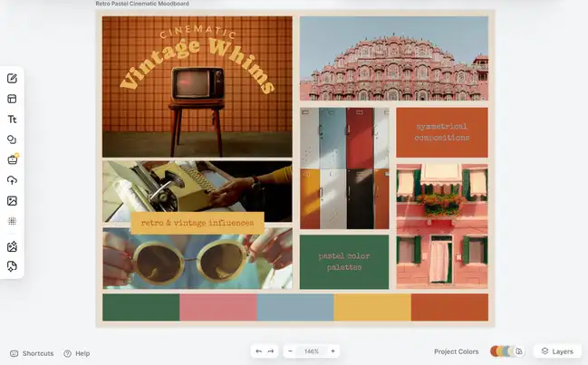Open the shapes elements tool
This screenshot has width=588, height=365.
[12, 139]
